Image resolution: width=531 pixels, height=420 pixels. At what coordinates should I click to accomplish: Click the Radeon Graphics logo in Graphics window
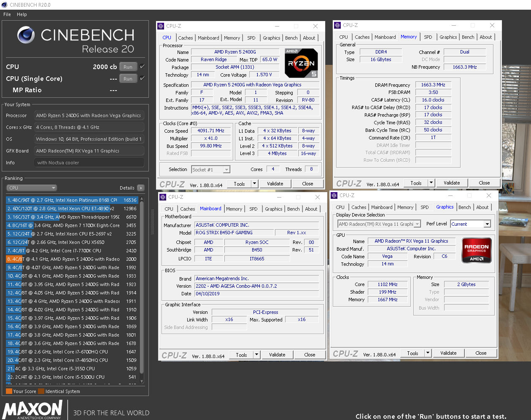[x=477, y=250]
